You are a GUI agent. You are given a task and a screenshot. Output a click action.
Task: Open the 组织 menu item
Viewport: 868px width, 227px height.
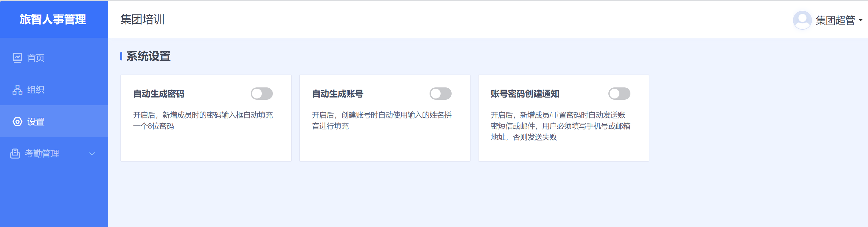pyautogui.click(x=54, y=90)
